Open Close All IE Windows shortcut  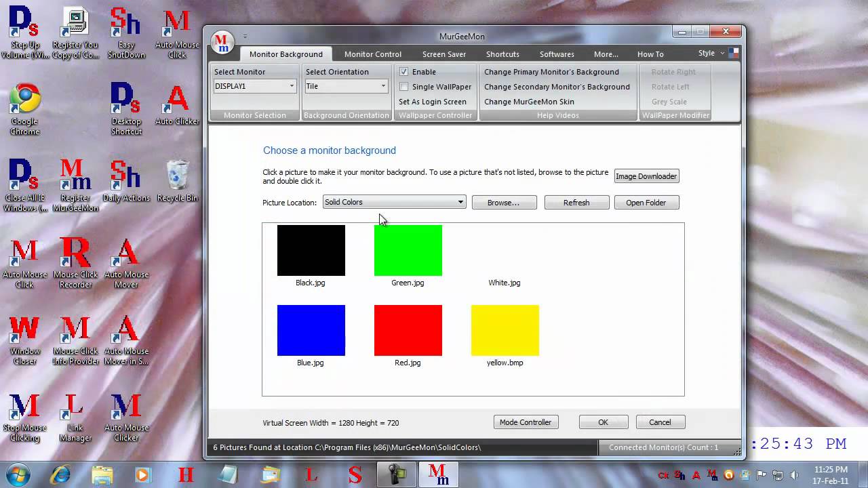point(24,186)
